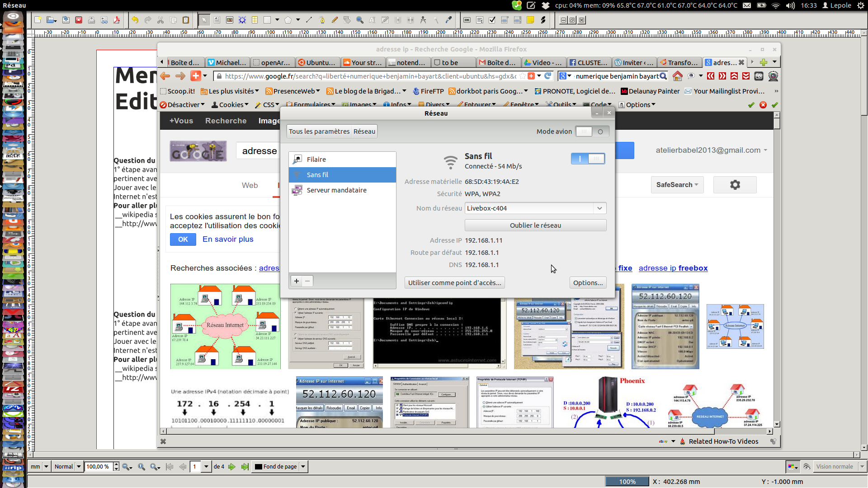Toggle the Mode avion switch
Screen dimensions: 868x488
(x=592, y=131)
